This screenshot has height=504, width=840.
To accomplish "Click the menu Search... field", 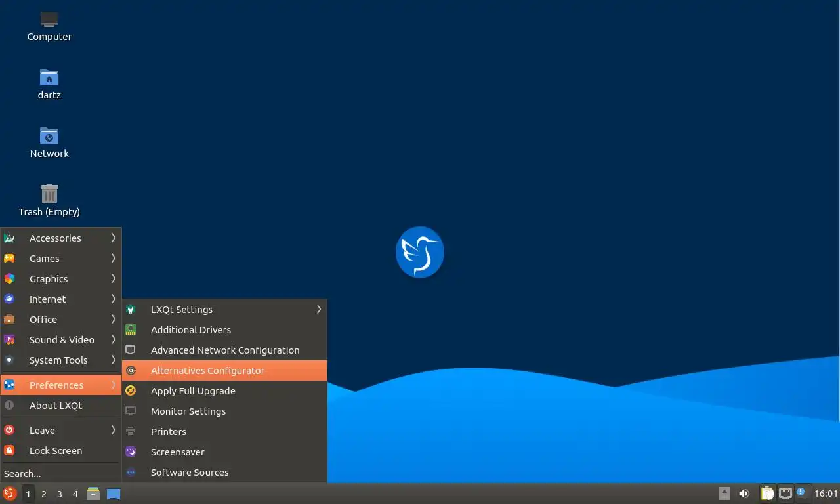I will [x=61, y=473].
